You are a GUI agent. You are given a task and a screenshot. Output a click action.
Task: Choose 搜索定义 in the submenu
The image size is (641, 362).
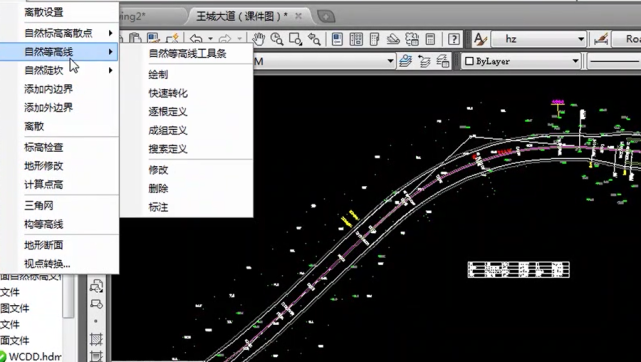pos(168,149)
